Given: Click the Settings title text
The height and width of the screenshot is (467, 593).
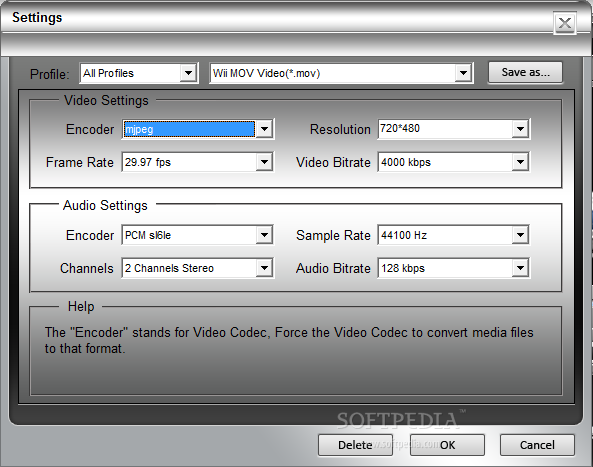Looking at the screenshot, I should point(37,18).
